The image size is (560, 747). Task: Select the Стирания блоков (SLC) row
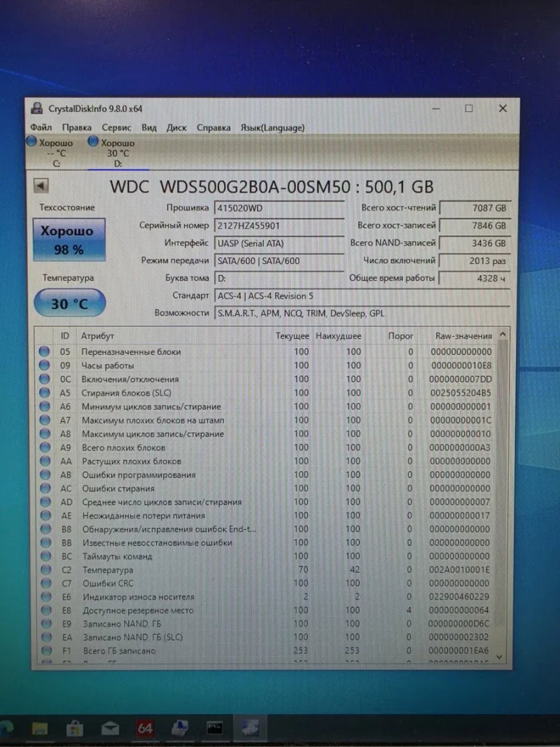267,393
